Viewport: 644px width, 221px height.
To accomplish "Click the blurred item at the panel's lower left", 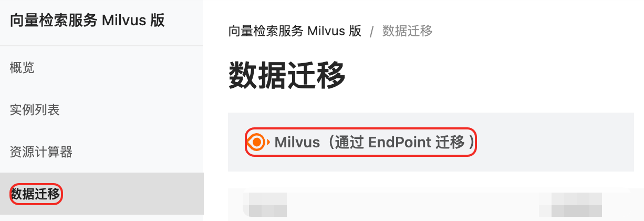I will click(268, 205).
